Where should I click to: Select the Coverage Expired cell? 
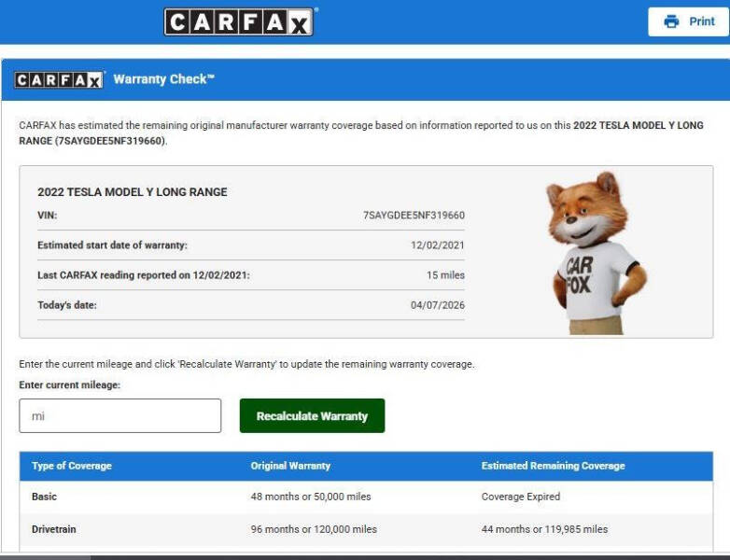coord(521,497)
